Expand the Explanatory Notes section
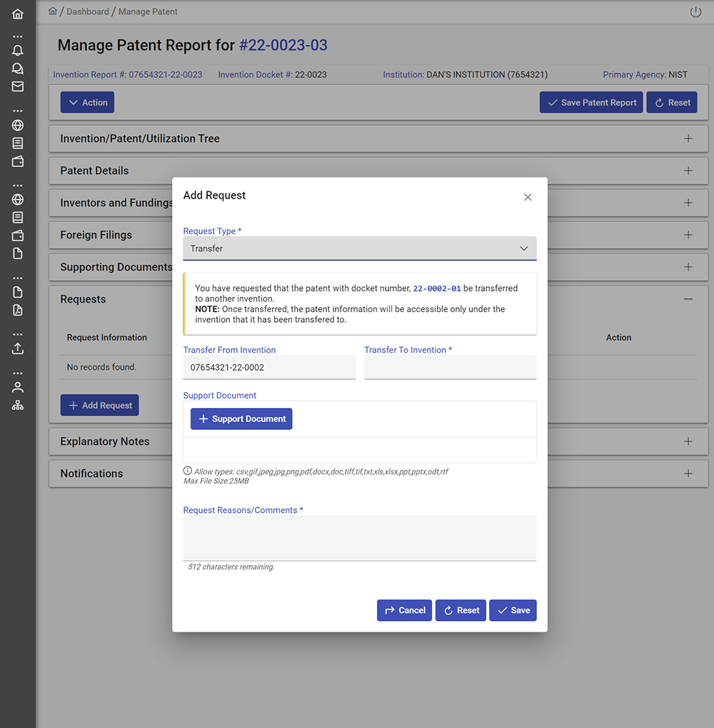 pyautogui.click(x=688, y=442)
